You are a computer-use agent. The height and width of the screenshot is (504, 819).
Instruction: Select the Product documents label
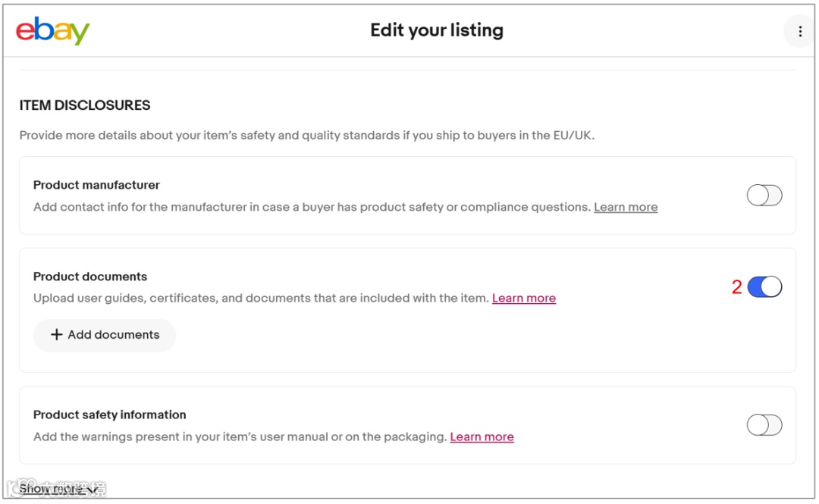click(90, 277)
